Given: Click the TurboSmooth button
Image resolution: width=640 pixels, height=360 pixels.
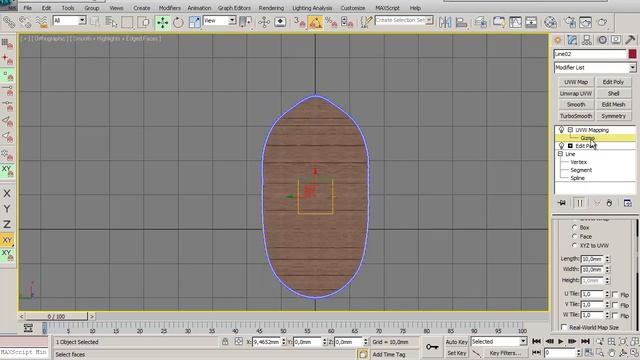Looking at the screenshot, I should coord(576,116).
